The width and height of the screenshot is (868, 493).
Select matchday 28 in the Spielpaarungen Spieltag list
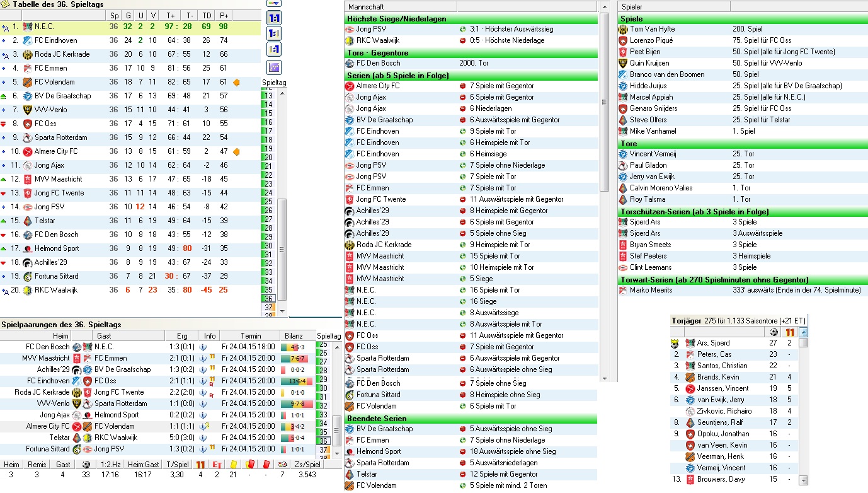[324, 370]
